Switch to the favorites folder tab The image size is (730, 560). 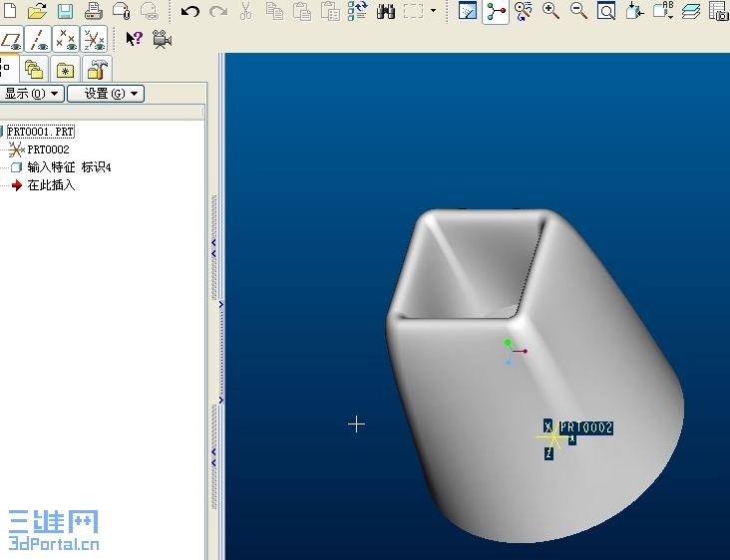pos(65,70)
